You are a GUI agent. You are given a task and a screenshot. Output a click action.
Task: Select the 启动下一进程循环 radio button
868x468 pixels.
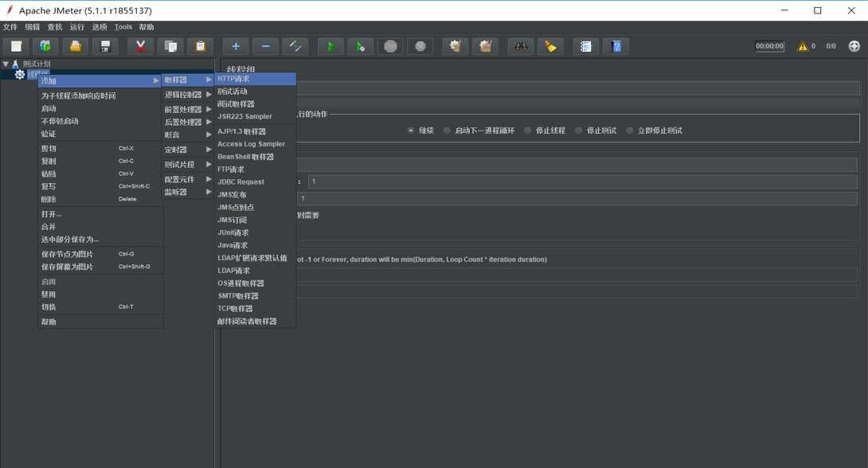(447, 131)
